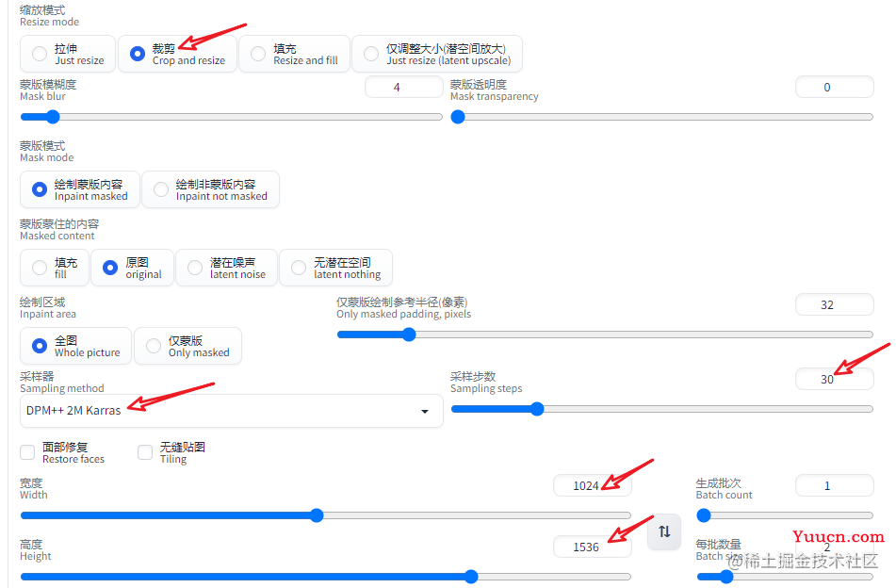Swap width and height with arrows icon

click(664, 532)
